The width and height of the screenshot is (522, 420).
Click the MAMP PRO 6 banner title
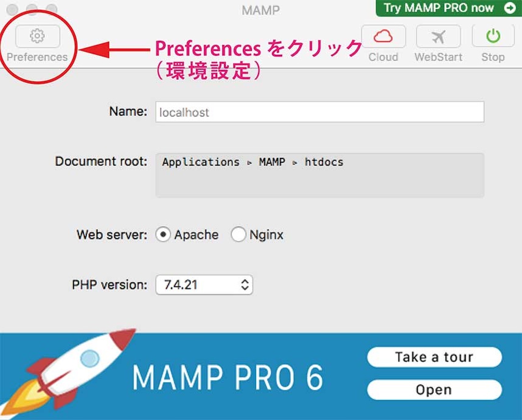[228, 377]
